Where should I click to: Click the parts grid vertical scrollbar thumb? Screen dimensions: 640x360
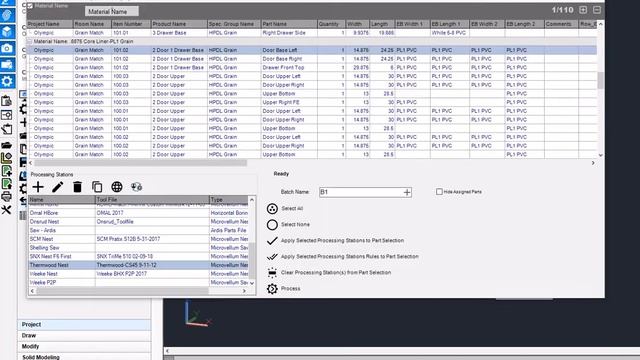click(x=600, y=80)
